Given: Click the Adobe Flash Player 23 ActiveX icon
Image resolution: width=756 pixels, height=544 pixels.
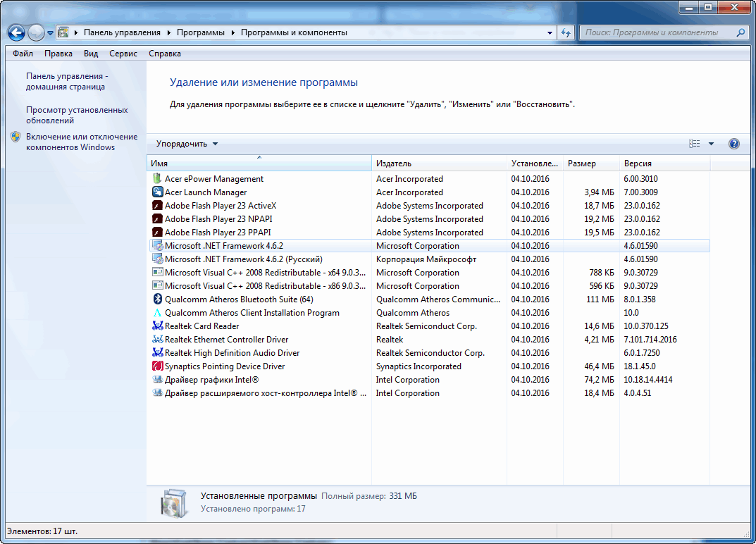Looking at the screenshot, I should pyautogui.click(x=157, y=206).
